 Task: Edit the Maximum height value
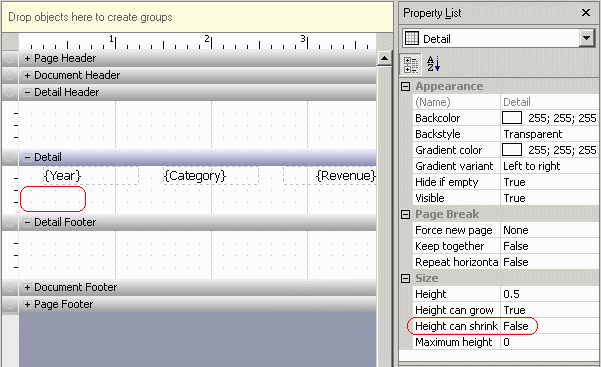click(549, 342)
